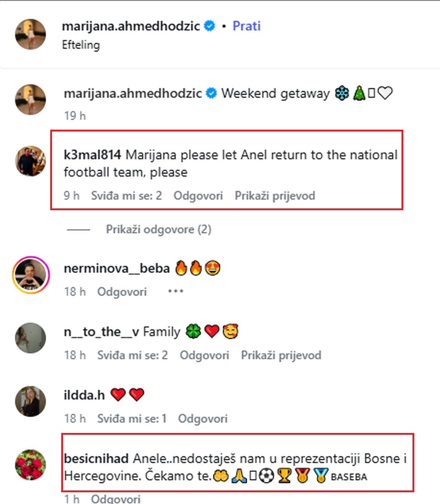View the like count on ildda.h comment

pos(132,419)
